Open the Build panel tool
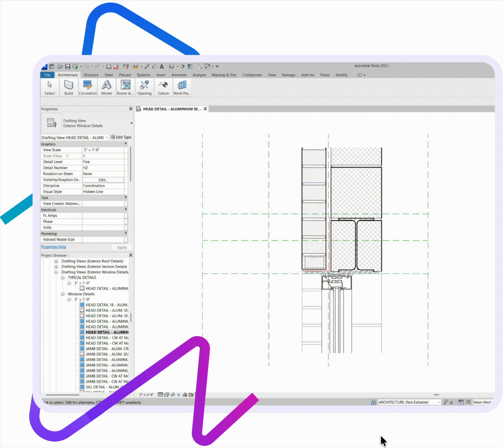This screenshot has width=503, height=448. (69, 87)
